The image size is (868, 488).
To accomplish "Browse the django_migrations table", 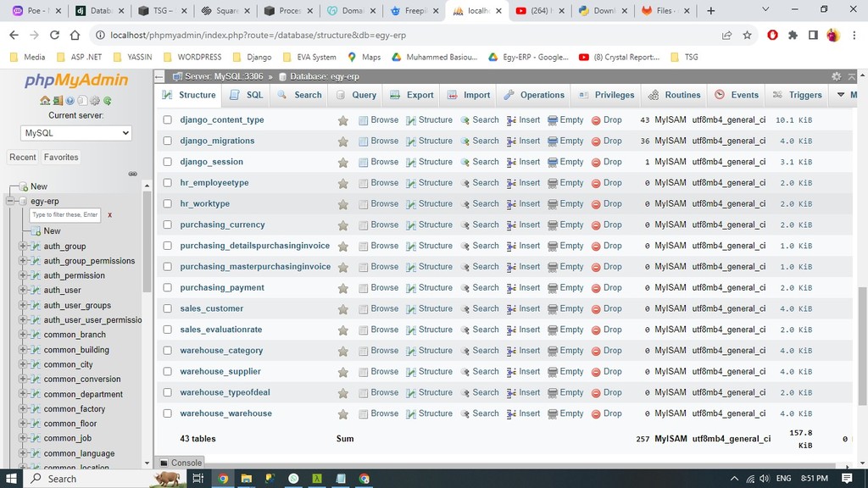I will 379,141.
